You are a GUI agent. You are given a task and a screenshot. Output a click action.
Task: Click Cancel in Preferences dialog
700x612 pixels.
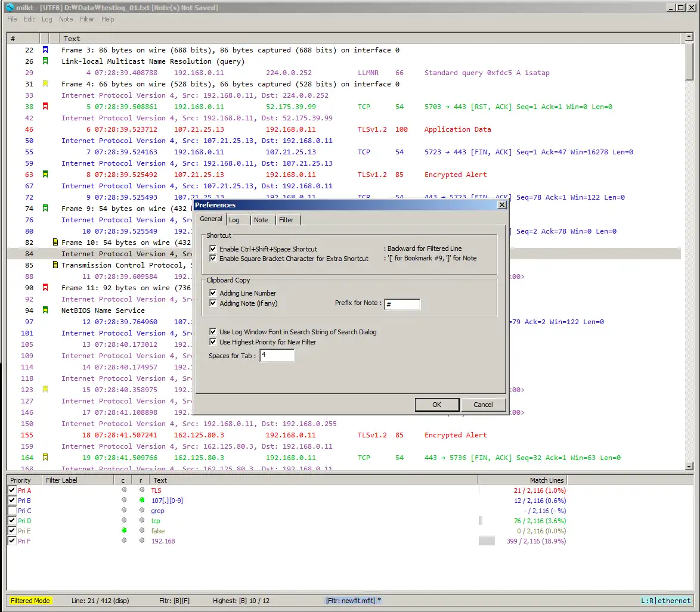483,405
